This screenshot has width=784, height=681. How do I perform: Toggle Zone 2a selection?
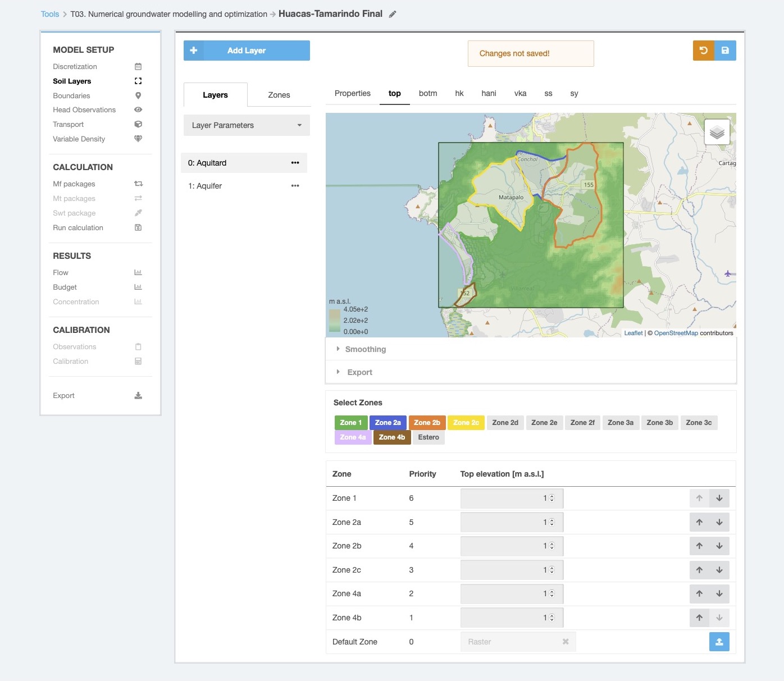click(388, 423)
